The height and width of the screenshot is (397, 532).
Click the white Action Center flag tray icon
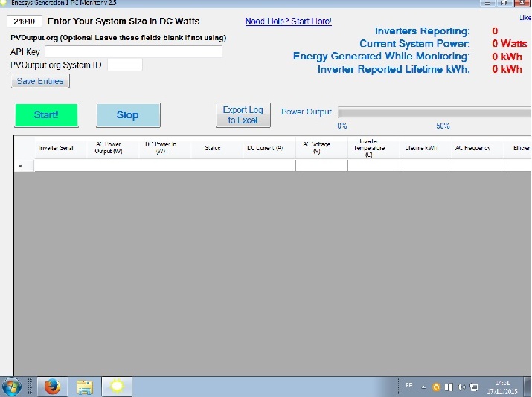[x=449, y=387]
